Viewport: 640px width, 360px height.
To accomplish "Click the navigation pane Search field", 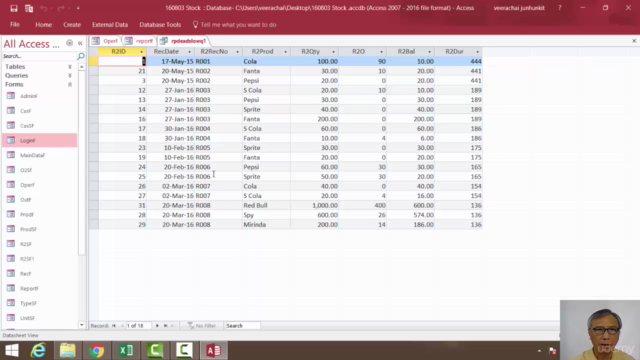I will pyautogui.click(x=39, y=56).
